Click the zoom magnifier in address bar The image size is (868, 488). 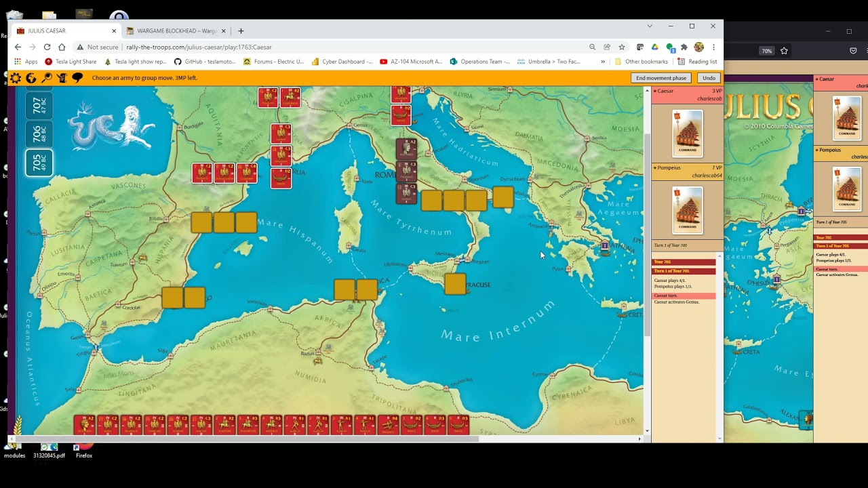pyautogui.click(x=592, y=47)
